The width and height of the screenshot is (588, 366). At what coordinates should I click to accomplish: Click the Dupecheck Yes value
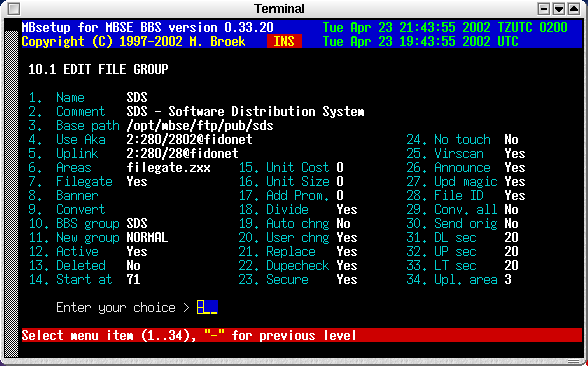[x=346, y=266]
